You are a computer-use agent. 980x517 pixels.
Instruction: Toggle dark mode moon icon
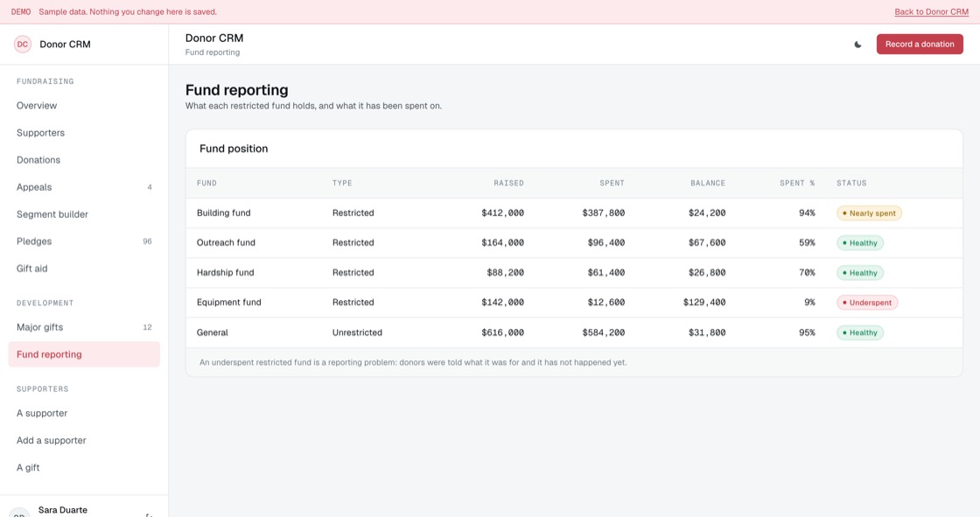click(857, 45)
